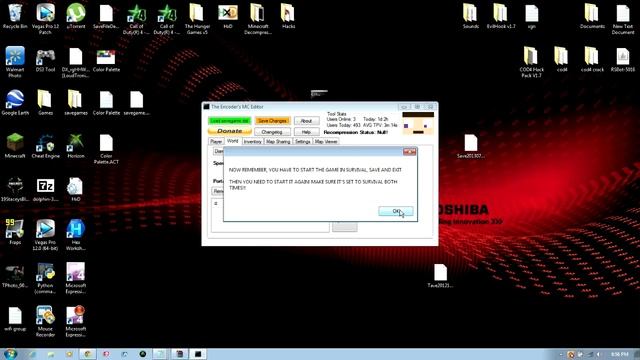
Task: Click the taskbar clock
Action: pos(620,354)
